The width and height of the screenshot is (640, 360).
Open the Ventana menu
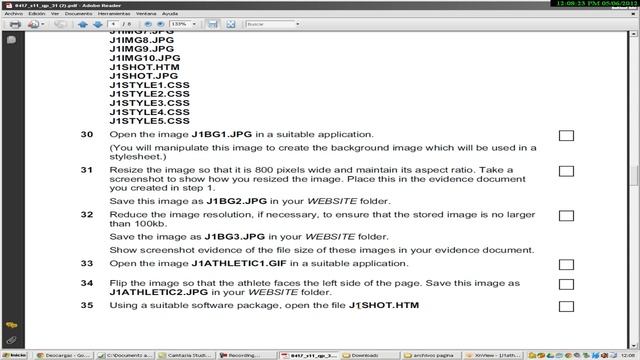[146, 13]
